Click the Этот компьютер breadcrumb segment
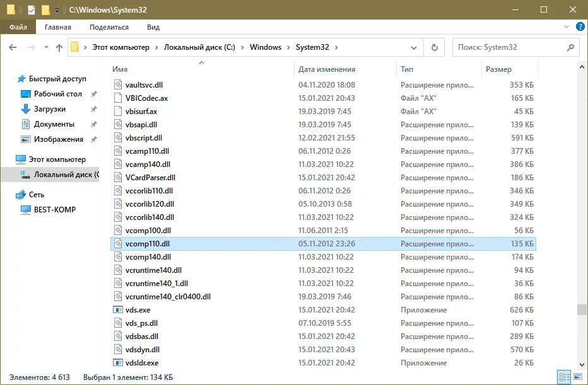 tap(121, 47)
